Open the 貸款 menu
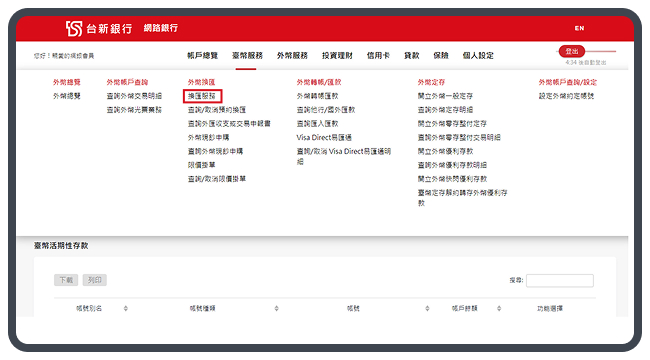 (x=412, y=56)
